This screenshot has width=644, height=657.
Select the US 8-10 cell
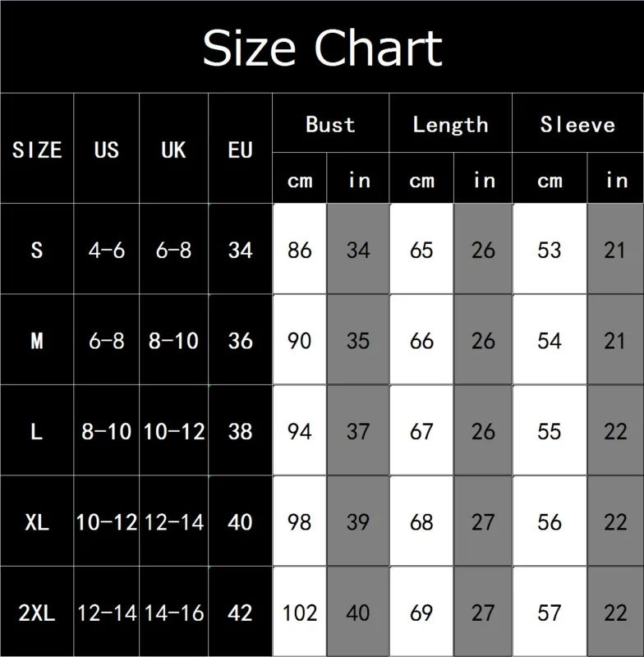point(107,430)
